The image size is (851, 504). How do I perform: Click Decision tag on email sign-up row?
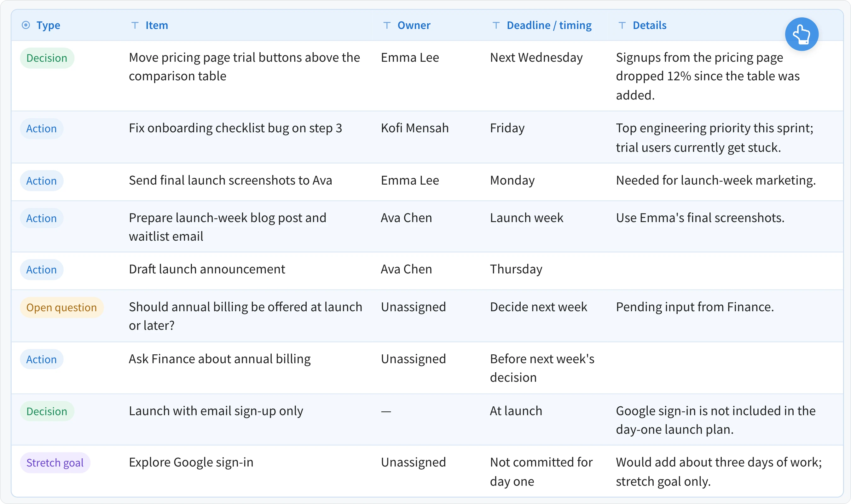pyautogui.click(x=47, y=411)
